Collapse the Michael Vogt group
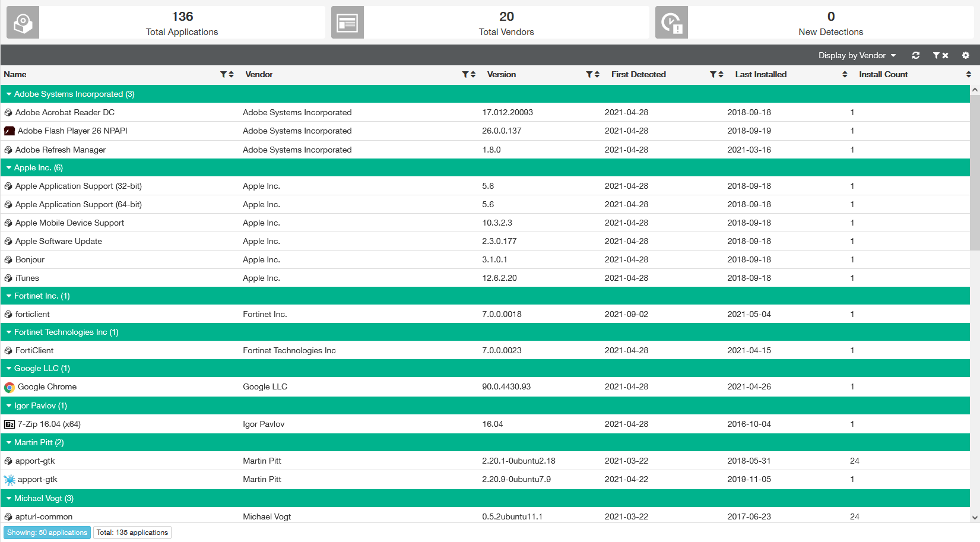Screen dimensions: 980x542 coord(9,498)
